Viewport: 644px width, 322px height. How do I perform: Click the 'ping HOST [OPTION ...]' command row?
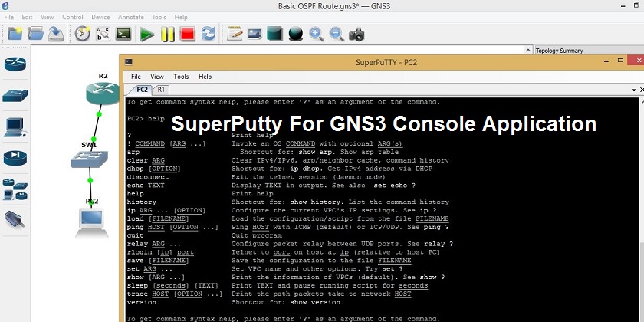click(x=288, y=227)
